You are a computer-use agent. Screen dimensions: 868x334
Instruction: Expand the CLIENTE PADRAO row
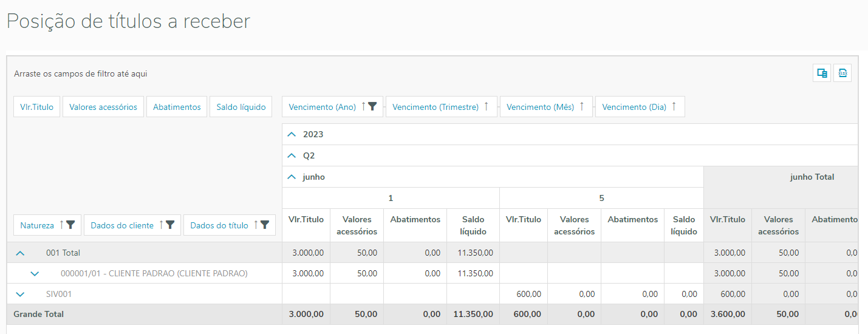tap(35, 273)
